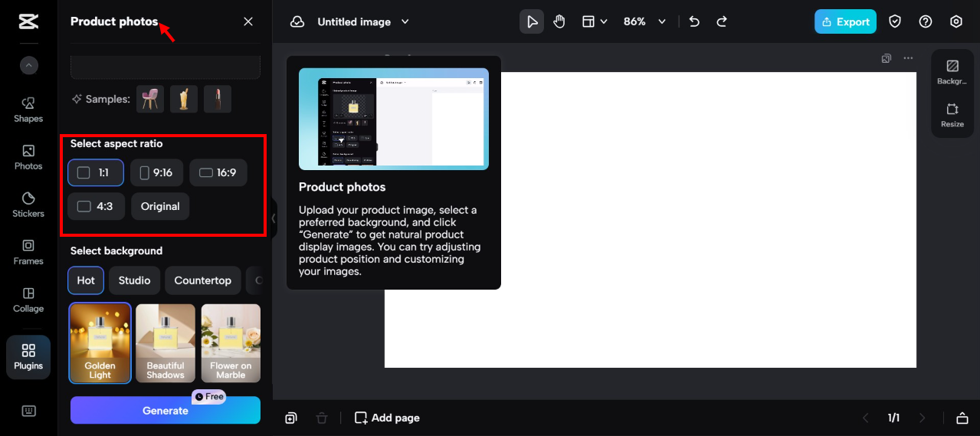This screenshot has height=436, width=980.
Task: Click the white canvas area
Action: 651,220
